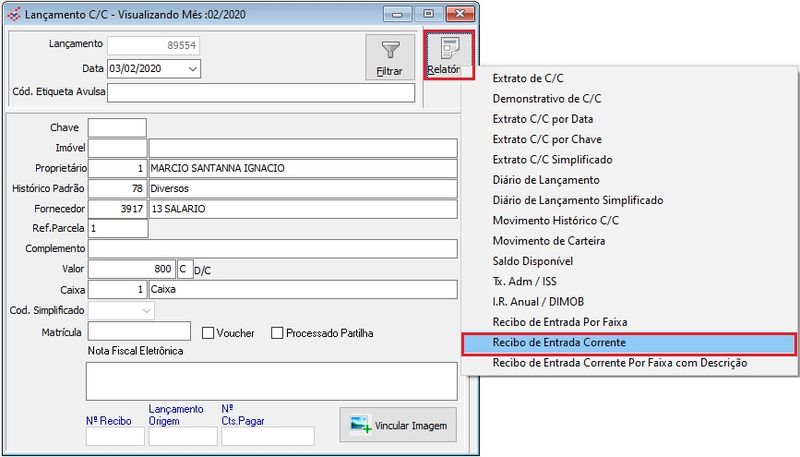Click the Vincular Imagem picture icon
The width and height of the screenshot is (800, 457).
[x=361, y=426]
